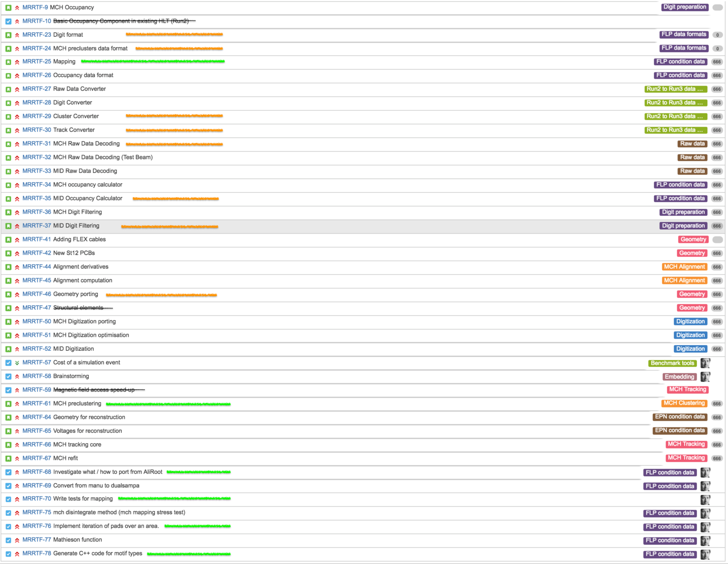Click assignee avatar on MRRTF-70 row
This screenshot has height=564, width=728.
pyautogui.click(x=705, y=499)
